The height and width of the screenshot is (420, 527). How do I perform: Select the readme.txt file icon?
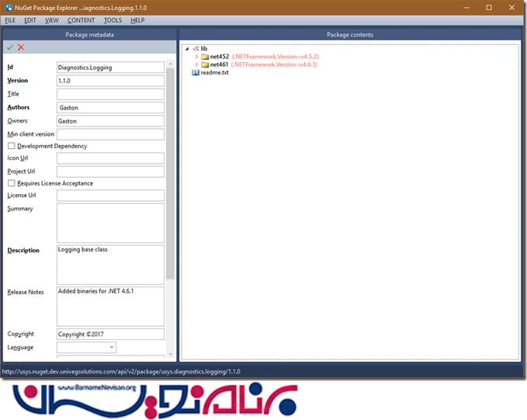click(196, 72)
